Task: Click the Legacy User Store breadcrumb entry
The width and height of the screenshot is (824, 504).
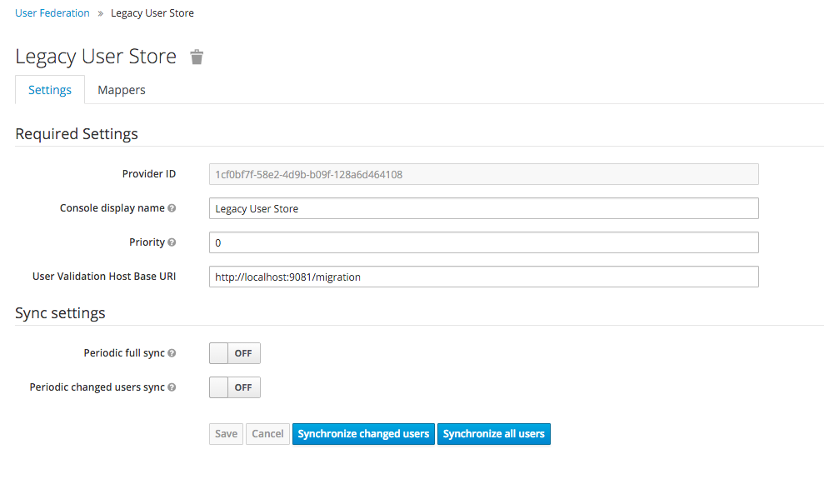Action: click(152, 12)
